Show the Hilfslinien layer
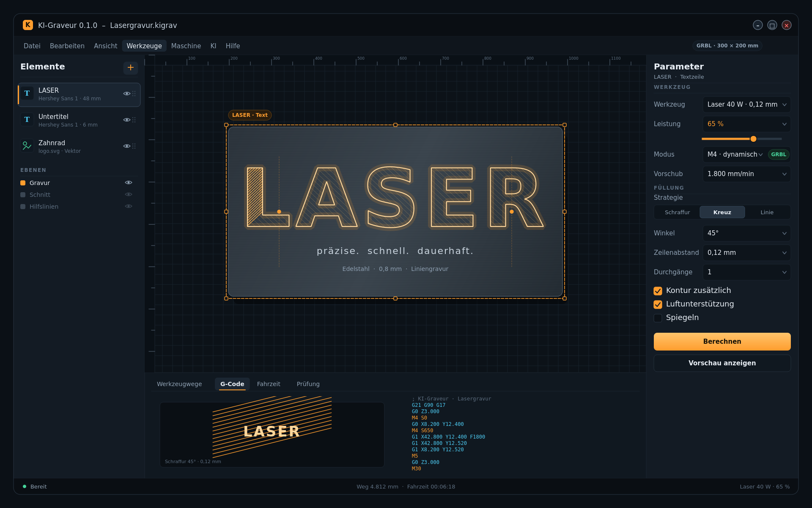 [x=129, y=207]
